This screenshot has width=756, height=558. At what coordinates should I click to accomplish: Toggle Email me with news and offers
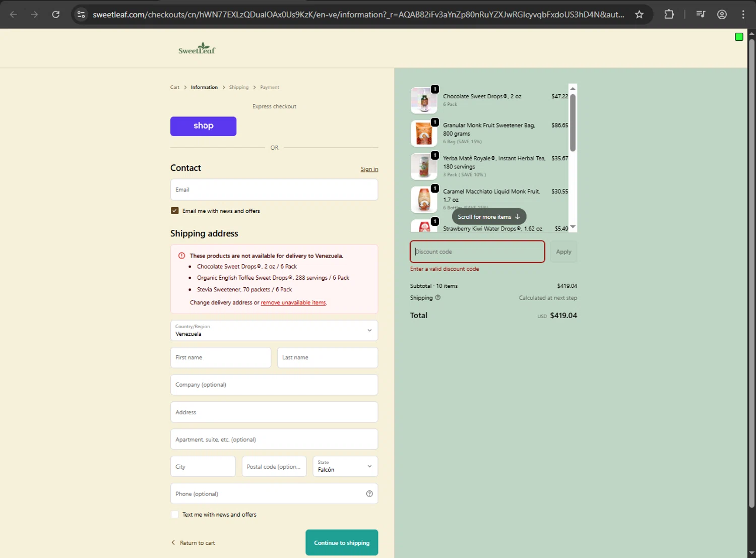pyautogui.click(x=174, y=211)
